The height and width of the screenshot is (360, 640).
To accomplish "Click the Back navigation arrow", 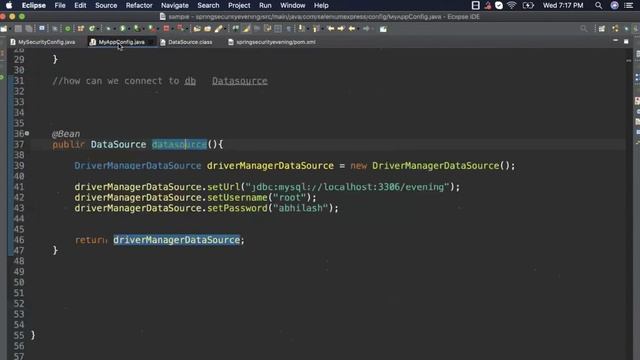I will pyautogui.click(x=352, y=29).
